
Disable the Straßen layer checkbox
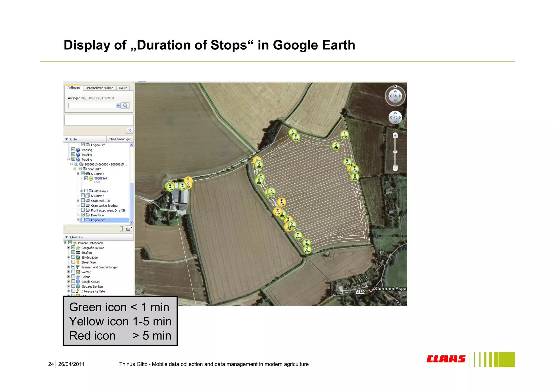tap(73, 252)
